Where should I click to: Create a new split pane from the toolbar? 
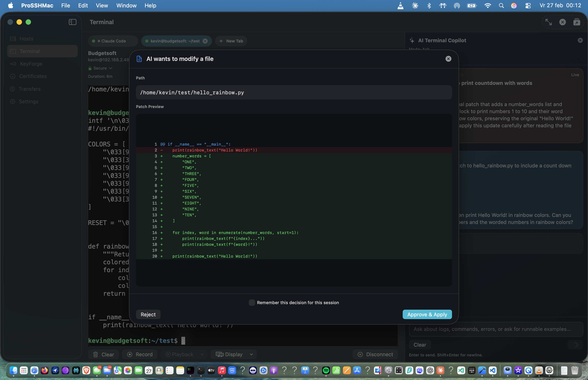coord(576,22)
